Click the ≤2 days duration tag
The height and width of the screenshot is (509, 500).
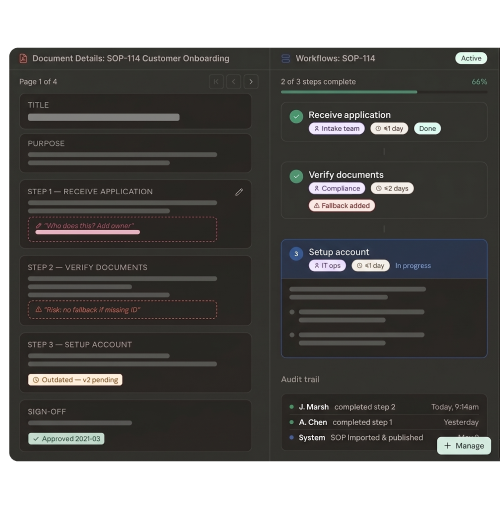(x=392, y=188)
